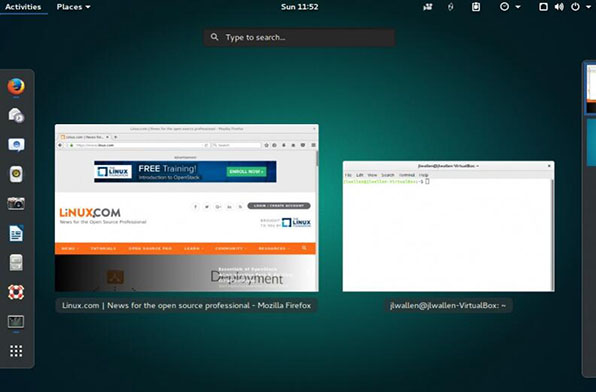The image size is (596, 392).
Task: Click the clipboard indicator in top bar
Action: pyautogui.click(x=476, y=7)
